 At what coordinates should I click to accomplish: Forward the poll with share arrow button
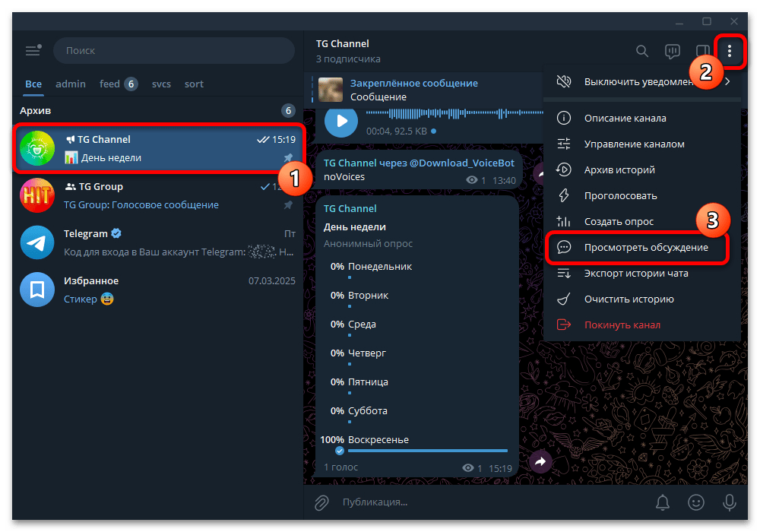(540, 461)
